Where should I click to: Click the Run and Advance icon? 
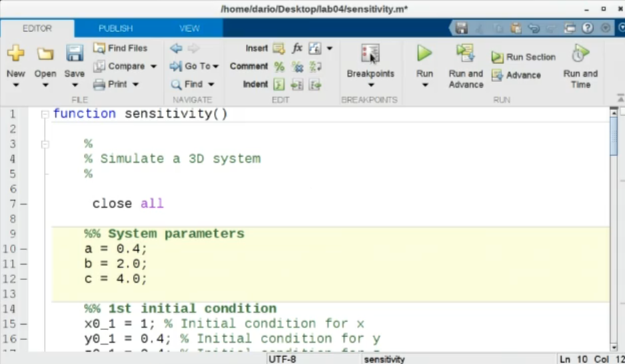pos(465,53)
